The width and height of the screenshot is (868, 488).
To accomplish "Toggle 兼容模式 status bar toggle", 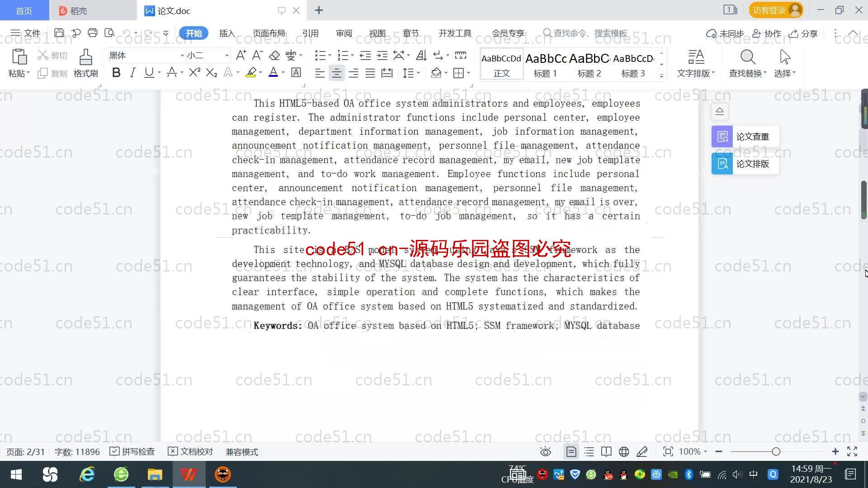I will tap(241, 451).
